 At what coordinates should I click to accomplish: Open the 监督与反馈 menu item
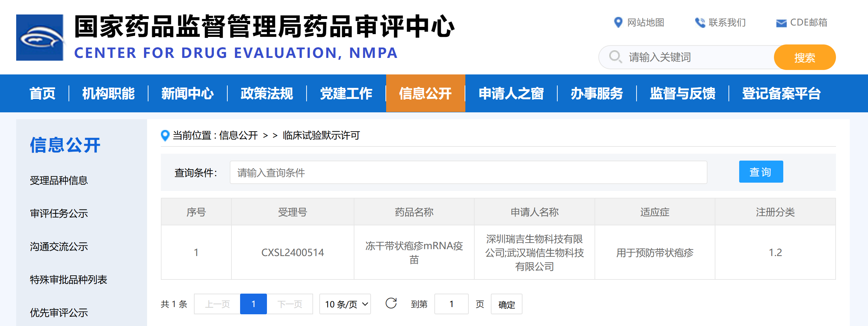683,93
